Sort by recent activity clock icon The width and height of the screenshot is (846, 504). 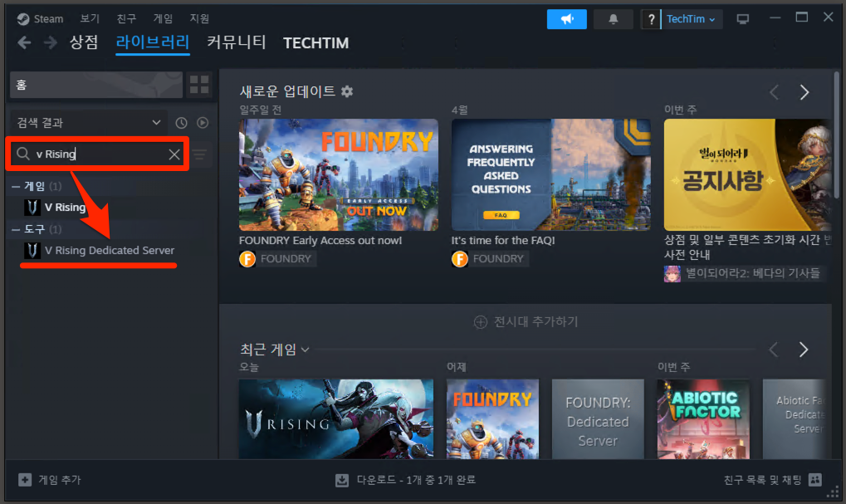pyautogui.click(x=181, y=123)
